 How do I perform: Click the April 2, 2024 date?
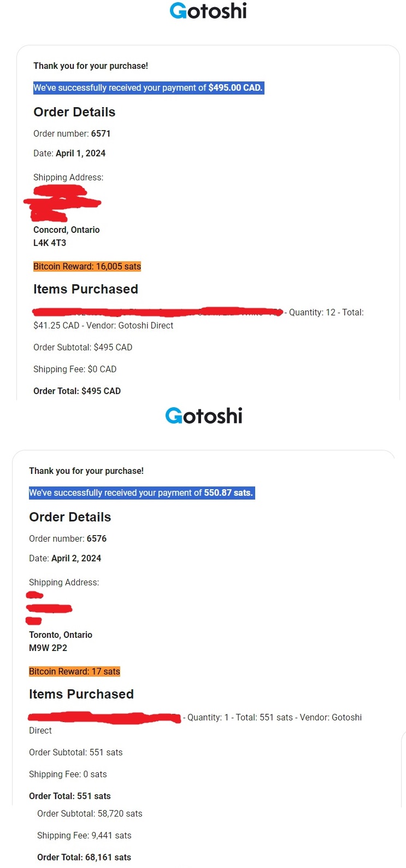click(76, 558)
